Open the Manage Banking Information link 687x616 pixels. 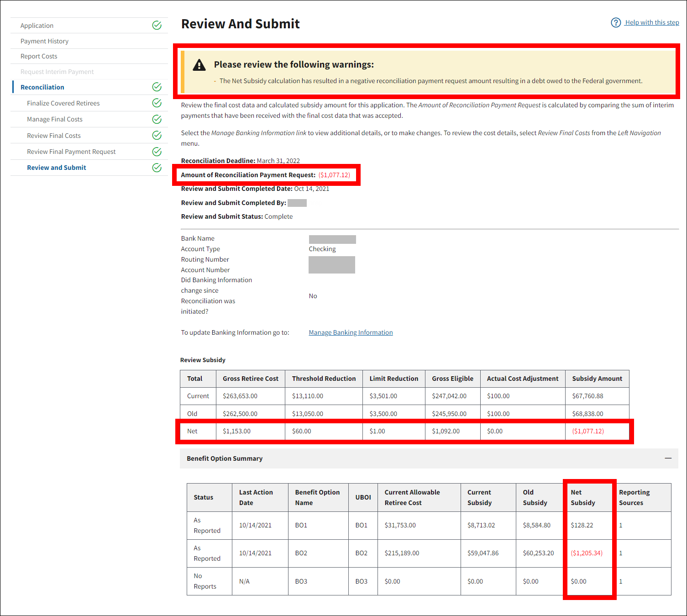(x=351, y=332)
